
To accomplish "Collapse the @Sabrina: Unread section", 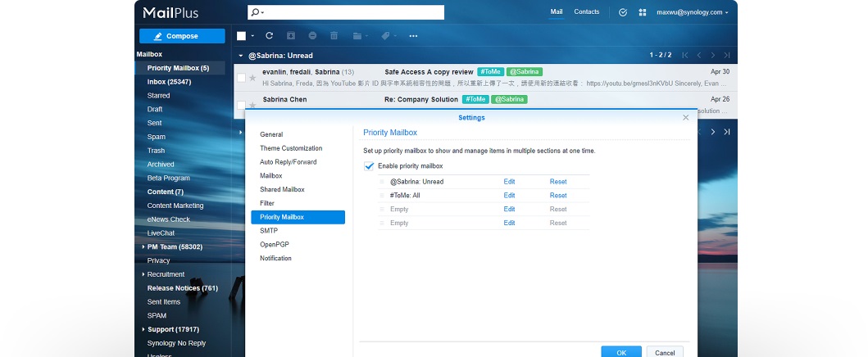I will coord(241,56).
